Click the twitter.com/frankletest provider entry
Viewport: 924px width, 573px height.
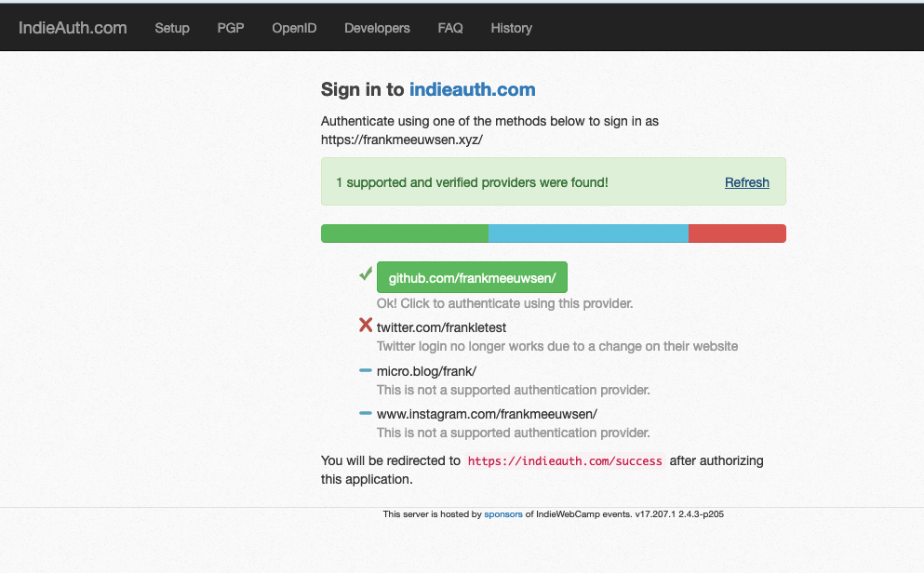(x=441, y=327)
